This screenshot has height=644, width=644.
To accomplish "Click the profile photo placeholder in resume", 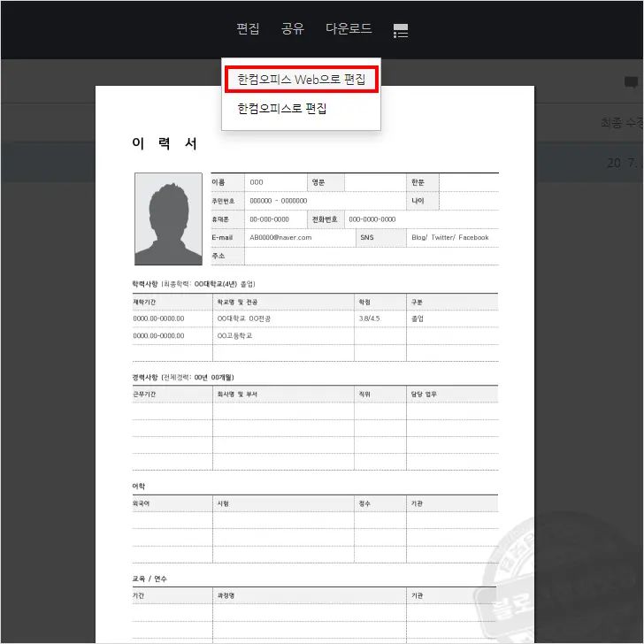I will point(168,218).
